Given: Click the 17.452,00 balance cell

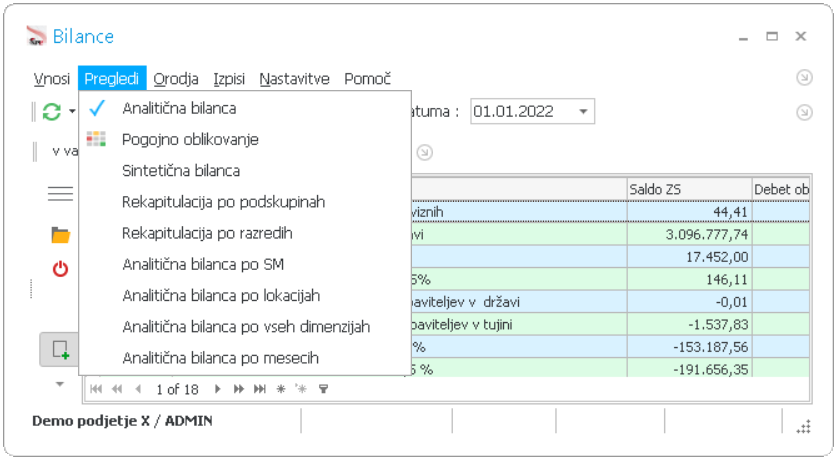Looking at the screenshot, I should coord(689,257).
